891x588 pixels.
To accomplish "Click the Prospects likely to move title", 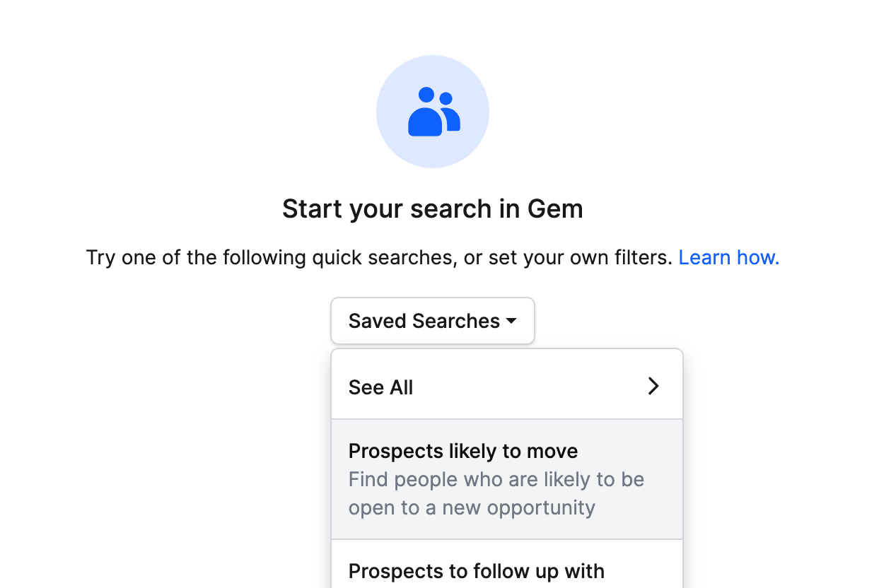I will point(463,451).
